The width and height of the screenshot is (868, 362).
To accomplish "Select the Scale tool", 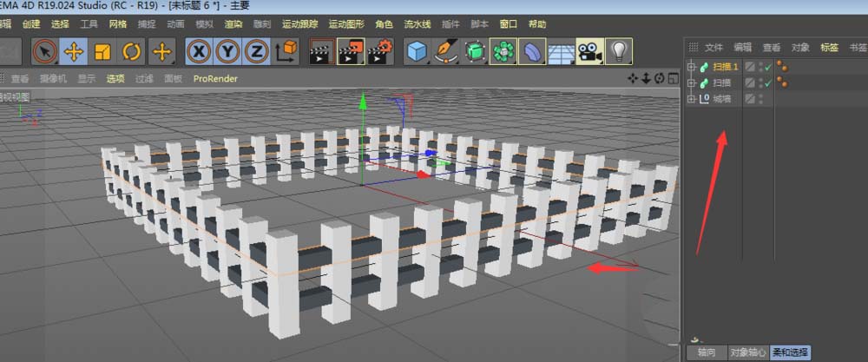I will click(102, 52).
